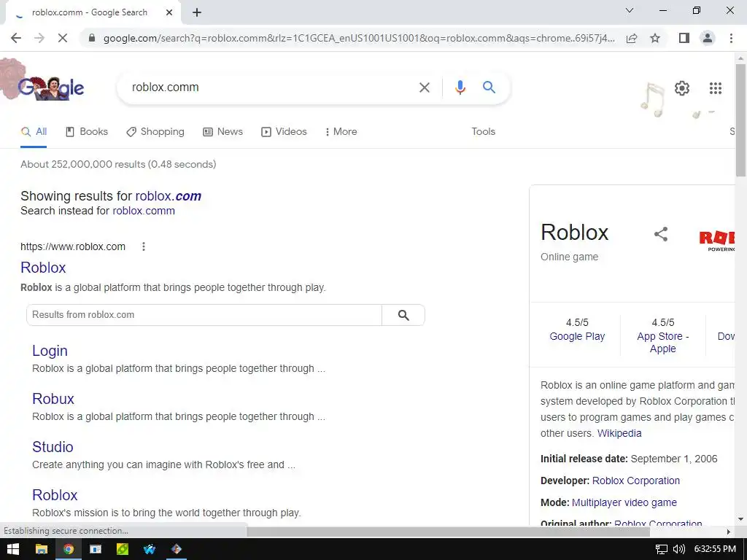
Task: Search instead for roblox.comm
Action: click(144, 211)
